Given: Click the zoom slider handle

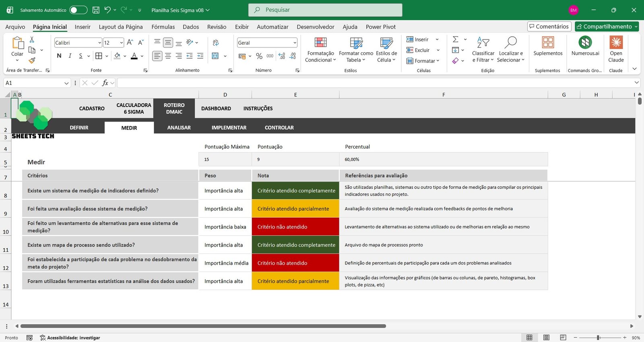Looking at the screenshot, I should 599,338.
